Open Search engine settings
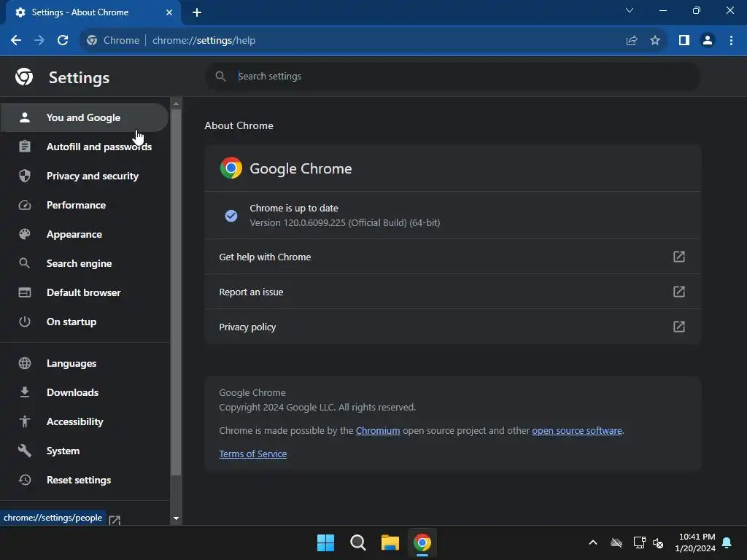 (x=85, y=263)
